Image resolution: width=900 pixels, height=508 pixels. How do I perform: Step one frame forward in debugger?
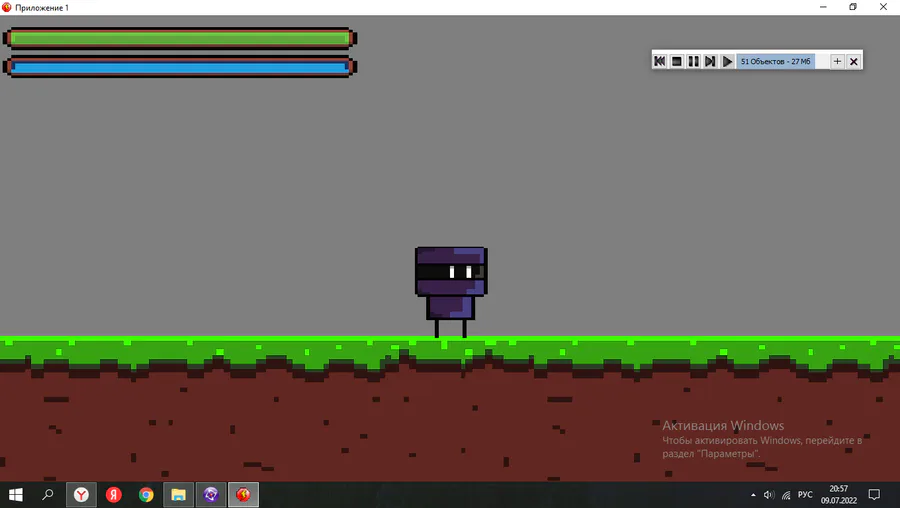point(710,61)
